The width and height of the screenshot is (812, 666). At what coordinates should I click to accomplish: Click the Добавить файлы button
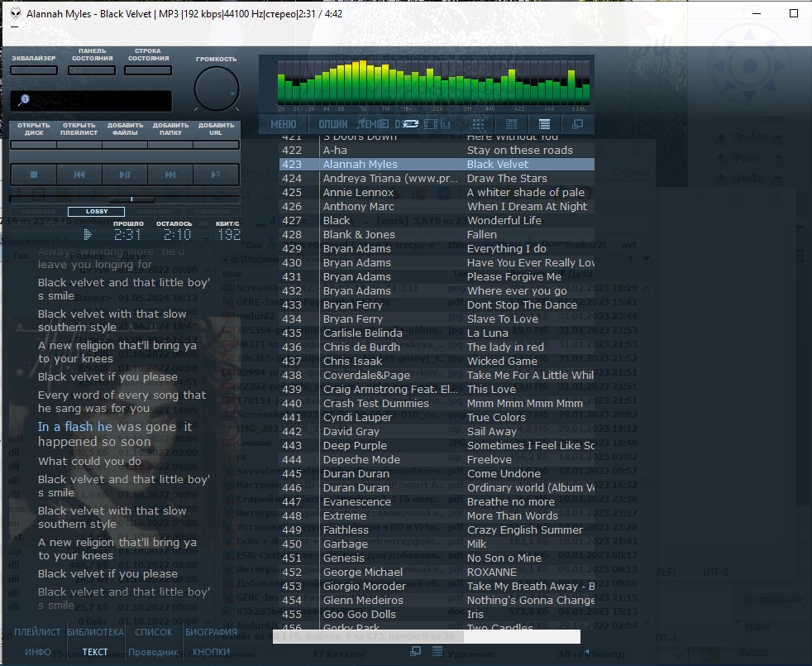pyautogui.click(x=125, y=129)
